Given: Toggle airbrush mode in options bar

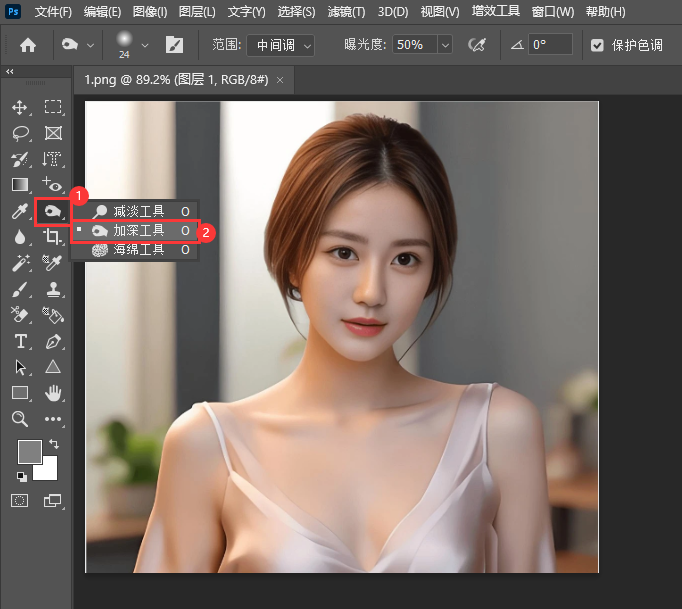Looking at the screenshot, I should [x=477, y=45].
